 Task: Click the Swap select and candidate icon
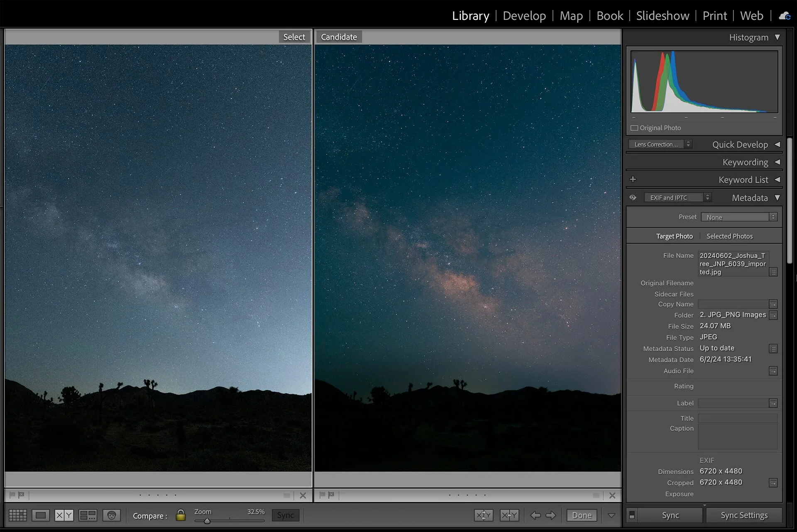coord(484,515)
